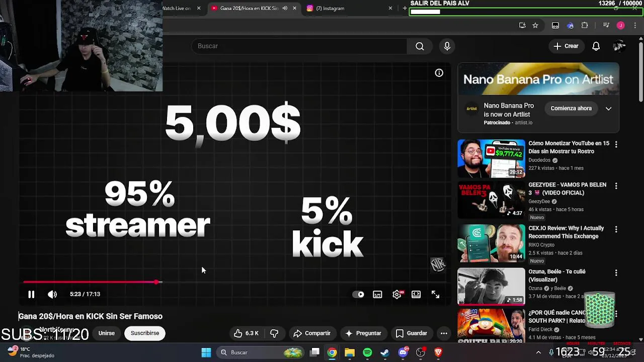Viewport: 644px width, 362px height.
Task: Open File Explorer from taskbar
Action: 350,352
